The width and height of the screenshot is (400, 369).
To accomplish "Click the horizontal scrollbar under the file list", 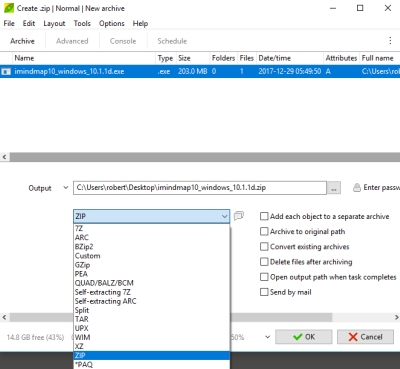I will click(200, 157).
